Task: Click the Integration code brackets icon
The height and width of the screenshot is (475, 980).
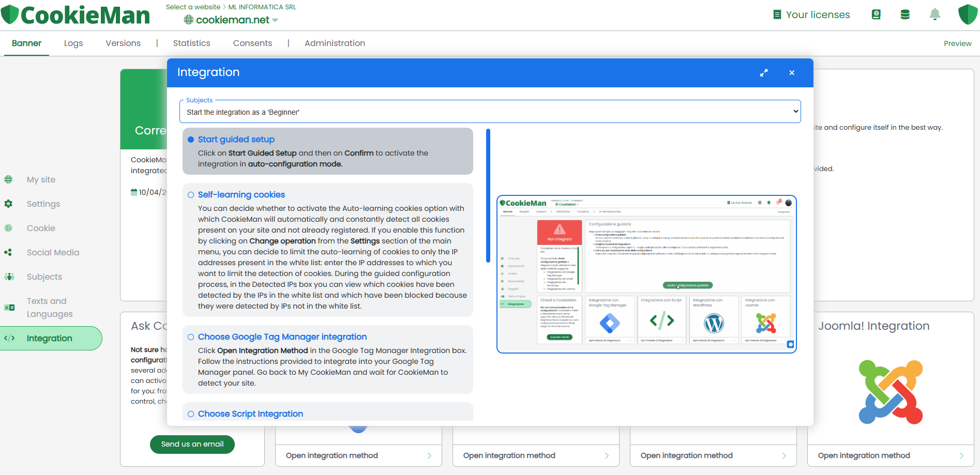Action: coord(9,338)
